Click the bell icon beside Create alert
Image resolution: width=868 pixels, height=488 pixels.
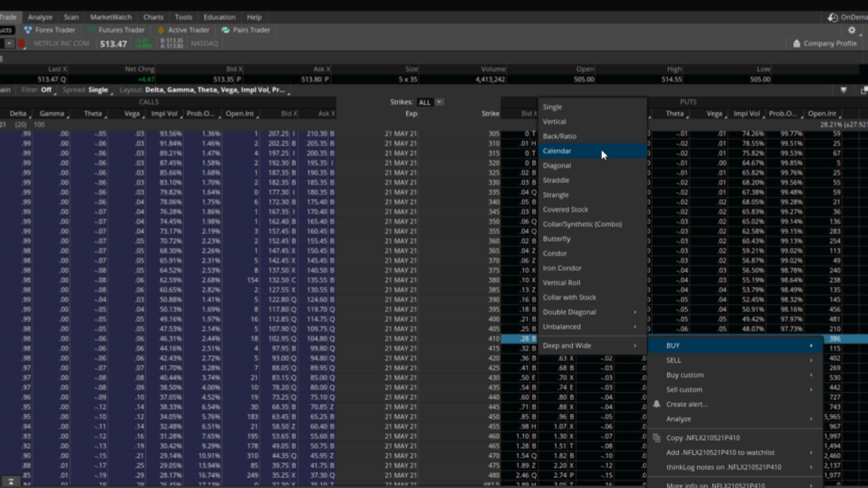coord(657,404)
